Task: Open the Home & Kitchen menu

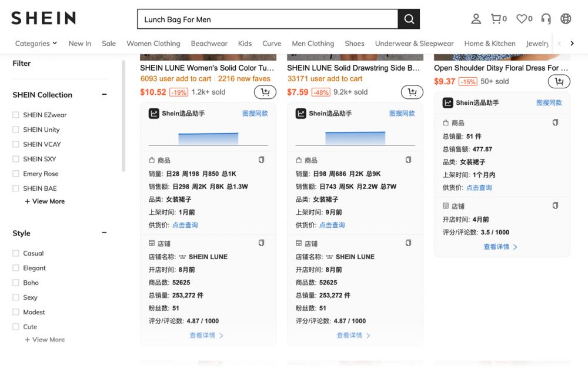Action: 490,44
